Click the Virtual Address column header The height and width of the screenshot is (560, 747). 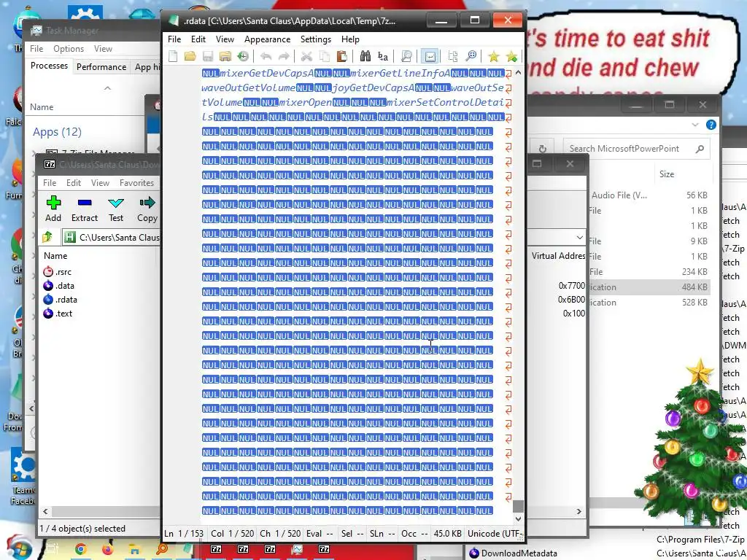coord(558,256)
